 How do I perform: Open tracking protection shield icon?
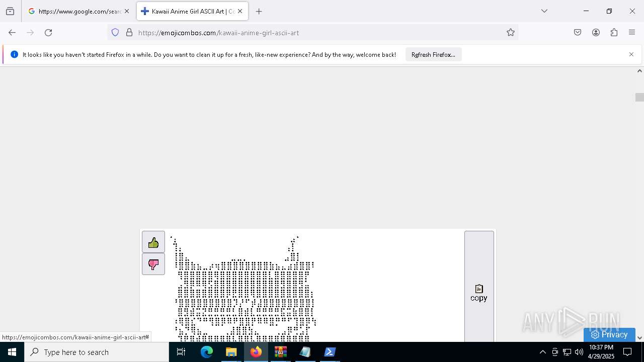click(x=115, y=33)
